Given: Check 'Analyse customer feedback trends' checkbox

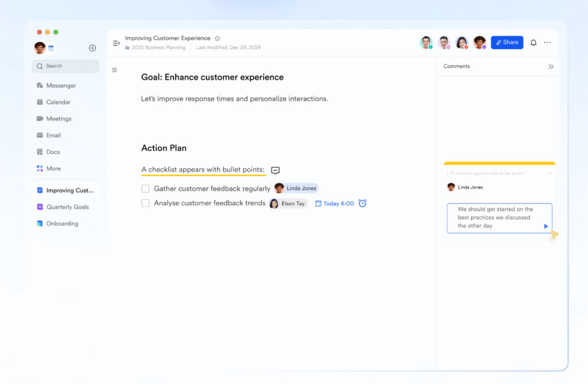Looking at the screenshot, I should [x=146, y=203].
